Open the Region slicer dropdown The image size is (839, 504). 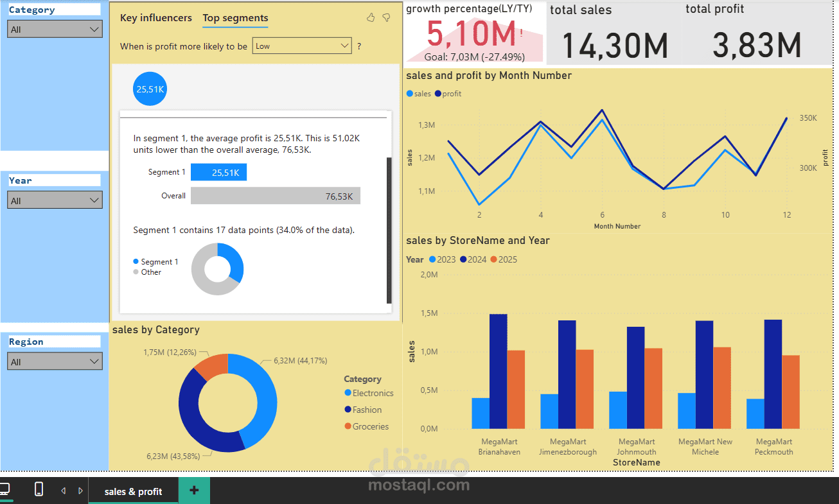tap(55, 361)
